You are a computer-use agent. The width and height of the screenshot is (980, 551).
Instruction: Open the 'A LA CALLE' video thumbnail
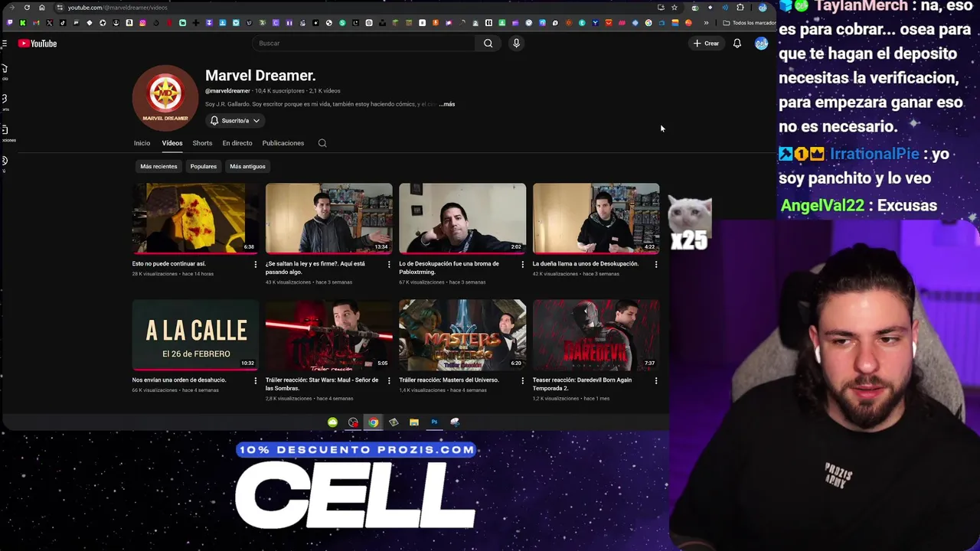[195, 334]
